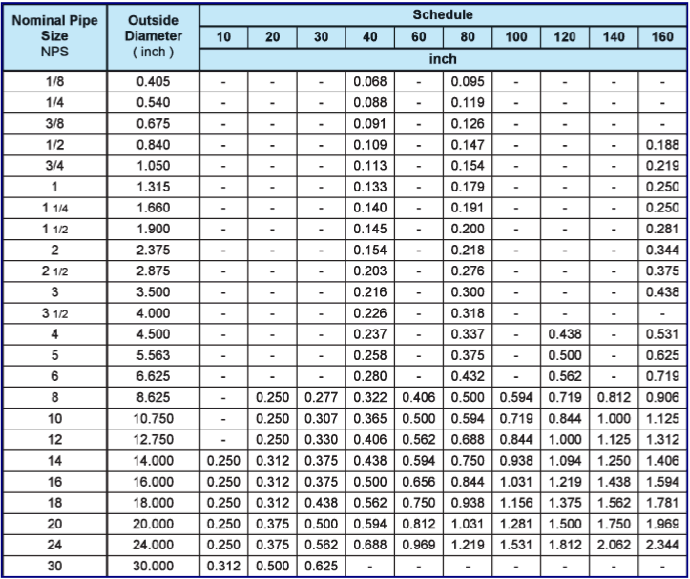The height and width of the screenshot is (579, 690).
Task: Click NPS row label '3/8'
Action: click(55, 124)
